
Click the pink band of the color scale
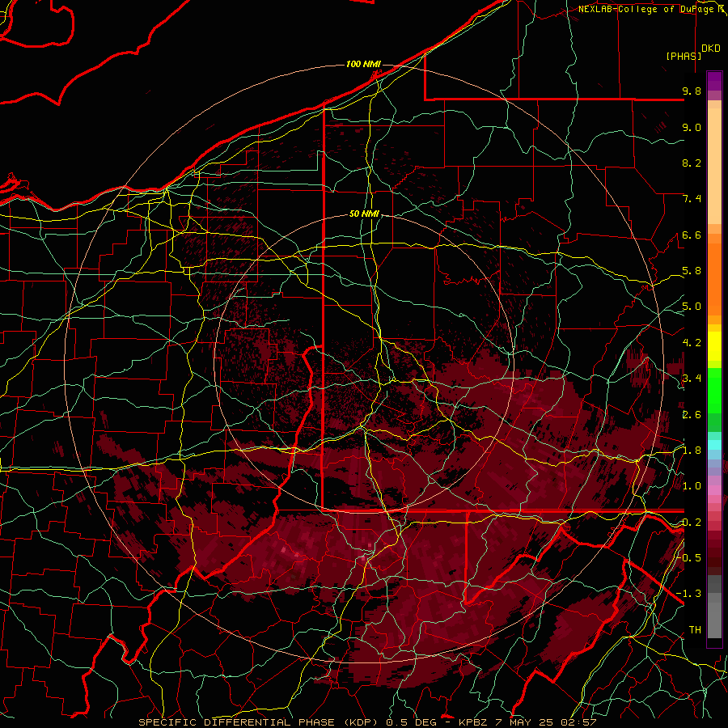(714, 490)
